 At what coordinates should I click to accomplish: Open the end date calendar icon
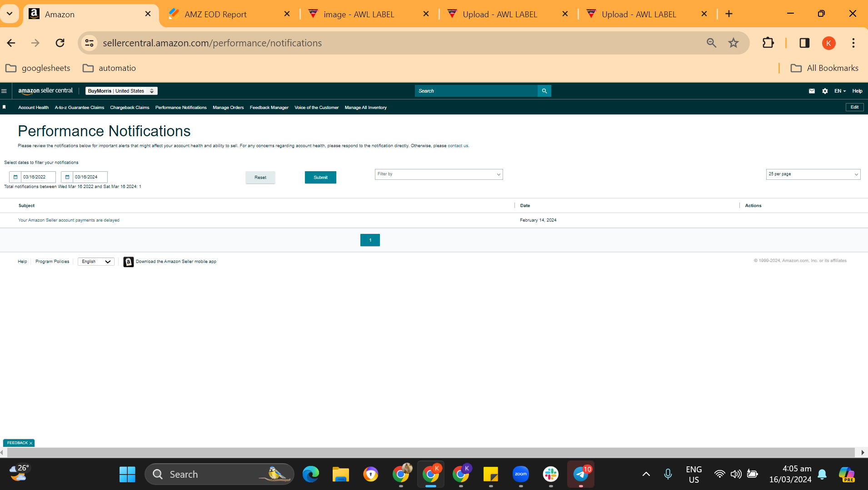pyautogui.click(x=67, y=177)
